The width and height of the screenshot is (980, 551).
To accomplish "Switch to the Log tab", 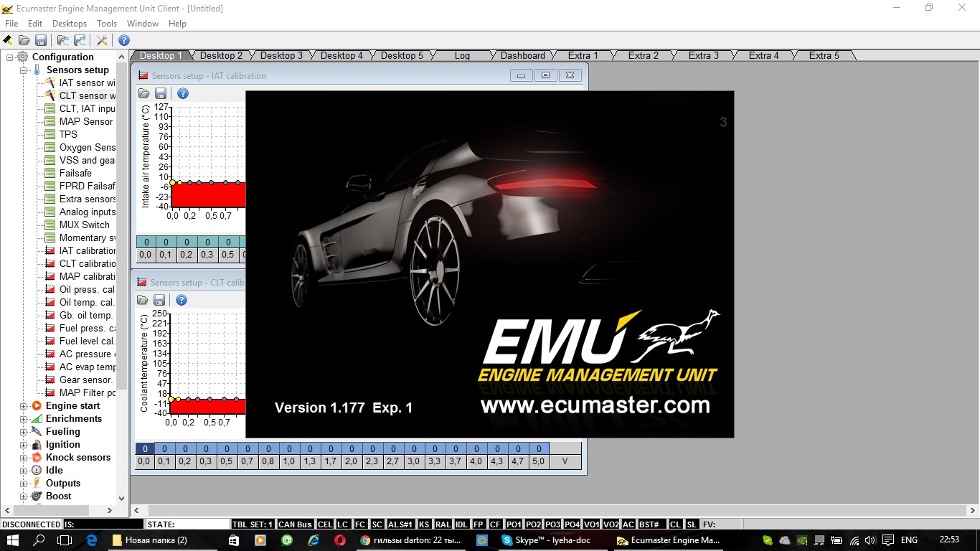I will tap(462, 55).
